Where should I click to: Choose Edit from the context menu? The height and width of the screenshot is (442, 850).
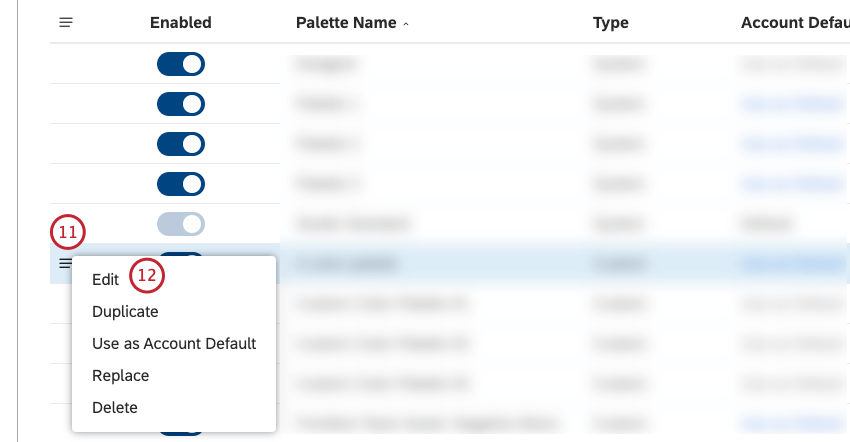[105, 280]
